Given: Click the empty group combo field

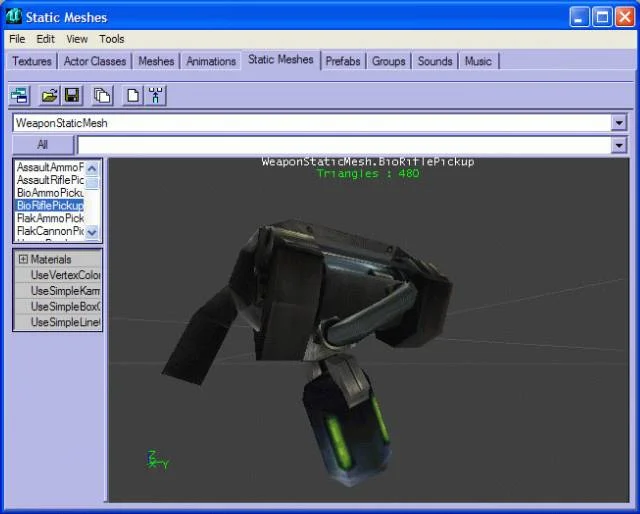Looking at the screenshot, I should [344, 145].
